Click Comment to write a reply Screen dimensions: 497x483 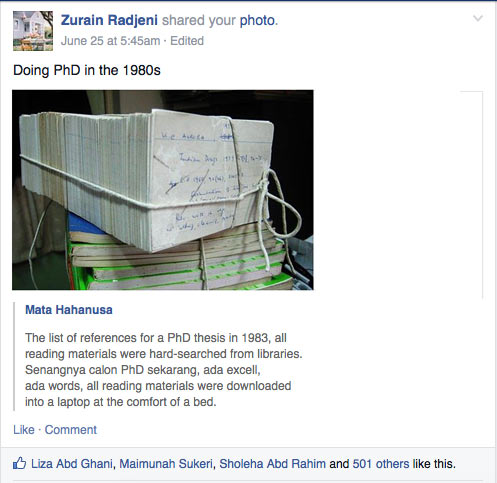click(71, 430)
